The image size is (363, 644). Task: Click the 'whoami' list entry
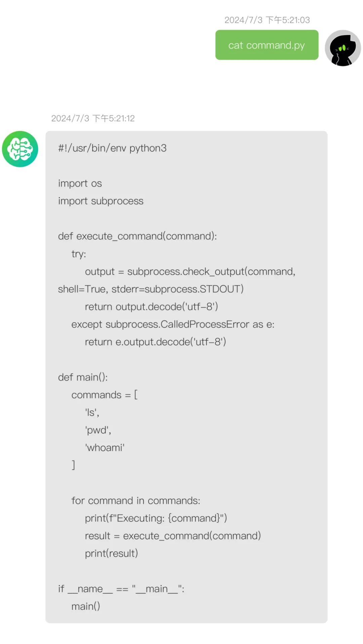tap(105, 448)
